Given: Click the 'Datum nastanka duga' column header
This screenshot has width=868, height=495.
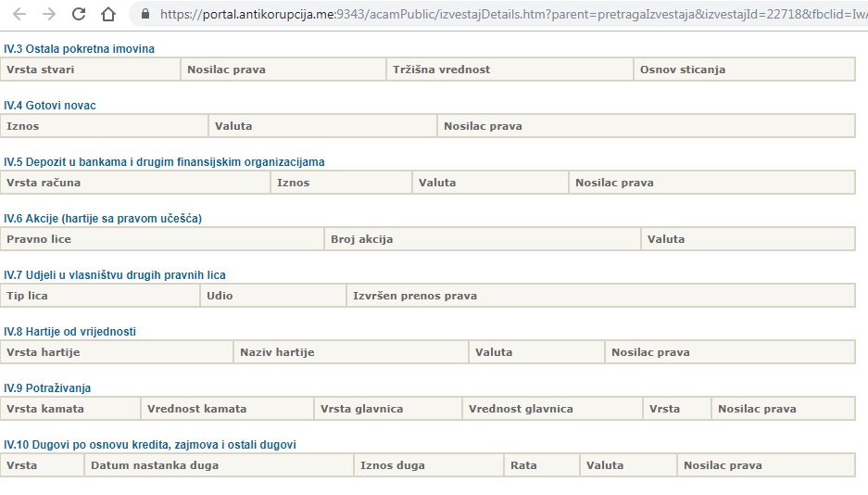Looking at the screenshot, I should [155, 465].
